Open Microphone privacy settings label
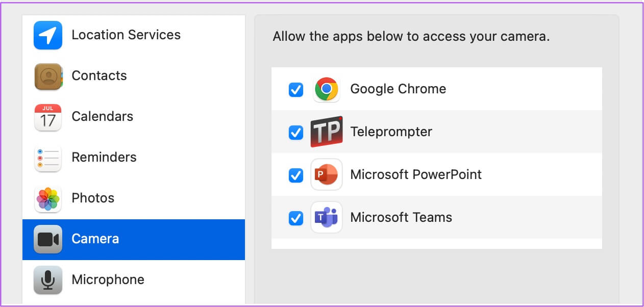The image size is (644, 307). pyautogui.click(x=108, y=279)
